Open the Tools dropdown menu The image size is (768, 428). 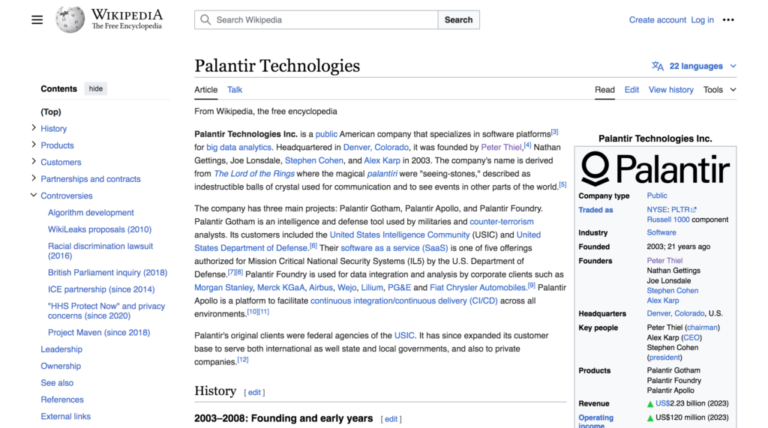point(720,90)
